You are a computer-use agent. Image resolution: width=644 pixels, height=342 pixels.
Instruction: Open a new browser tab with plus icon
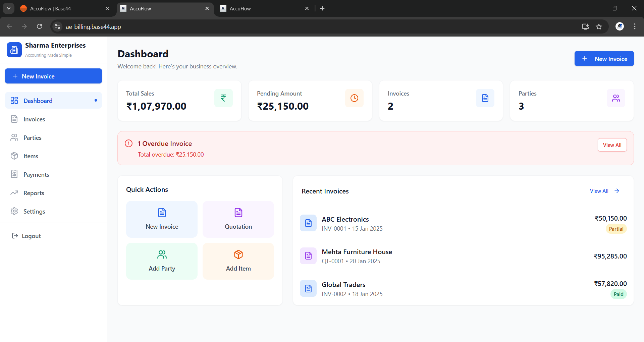322,8
